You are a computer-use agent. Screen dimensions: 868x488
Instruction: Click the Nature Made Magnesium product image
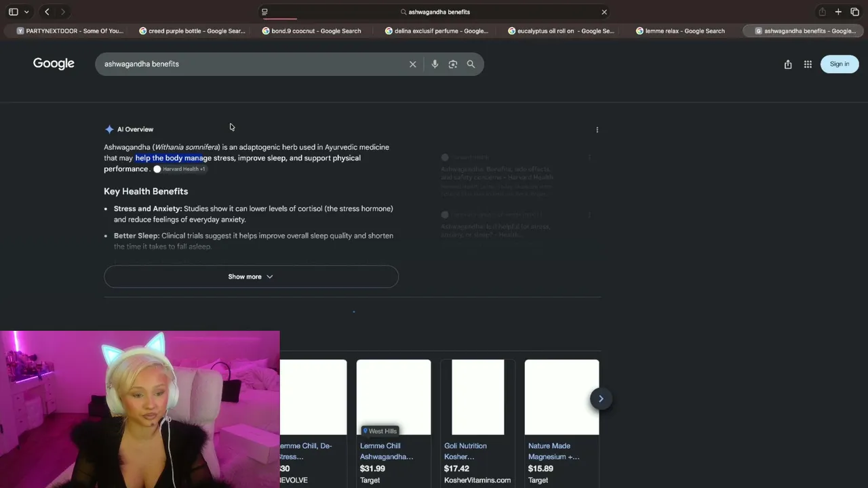tap(562, 397)
